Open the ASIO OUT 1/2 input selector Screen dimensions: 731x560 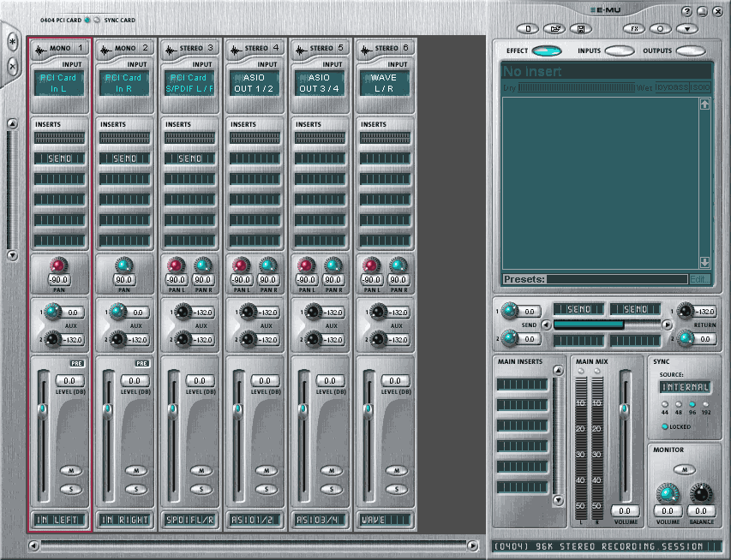tap(255, 83)
